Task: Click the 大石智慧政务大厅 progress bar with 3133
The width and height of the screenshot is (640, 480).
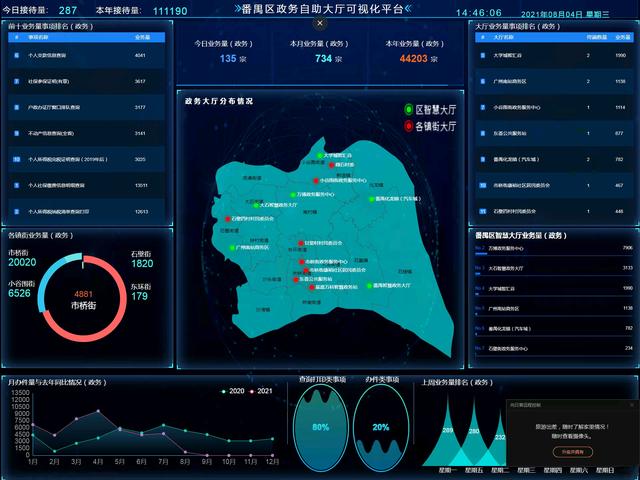Action: tap(554, 274)
